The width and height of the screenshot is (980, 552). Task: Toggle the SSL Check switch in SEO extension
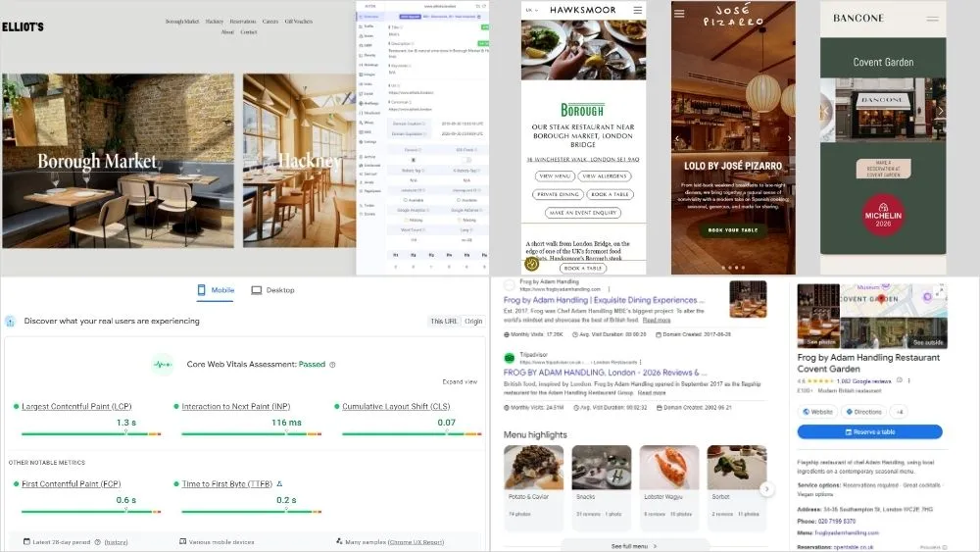(465, 160)
